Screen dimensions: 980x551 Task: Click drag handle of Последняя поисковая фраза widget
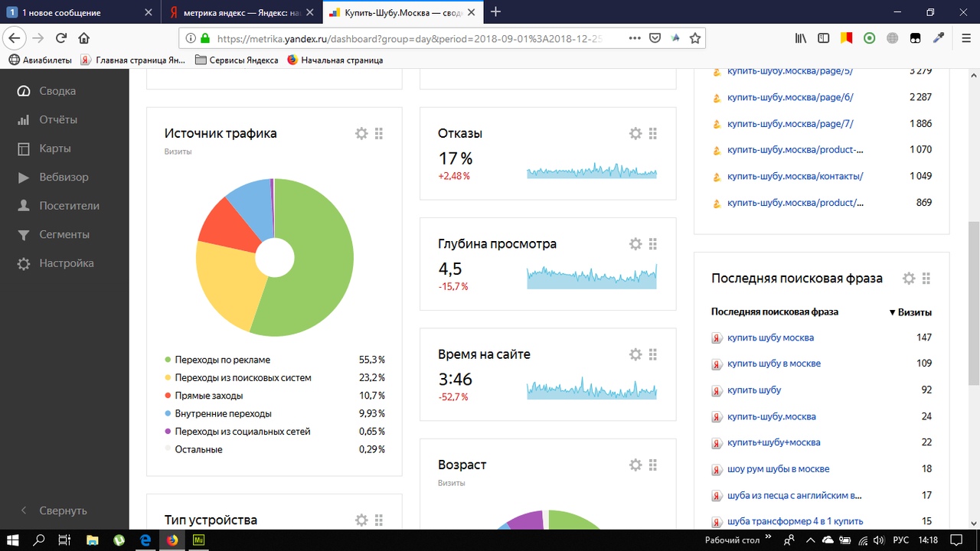926,279
